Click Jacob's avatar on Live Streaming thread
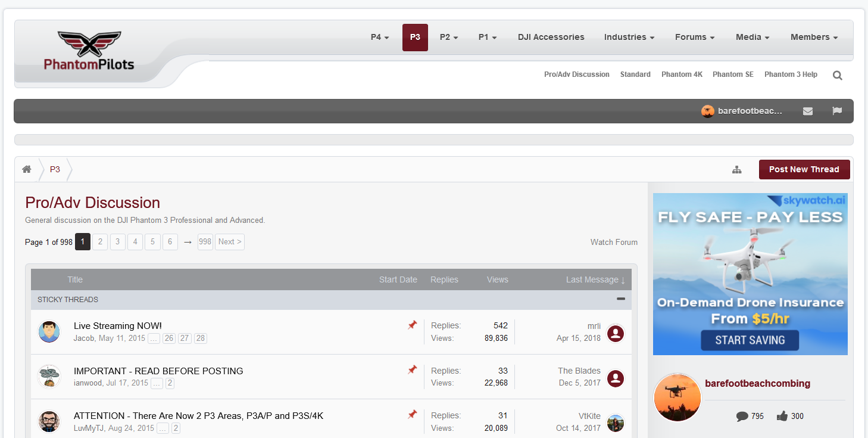Screen dimensions: 868x438 49,331
